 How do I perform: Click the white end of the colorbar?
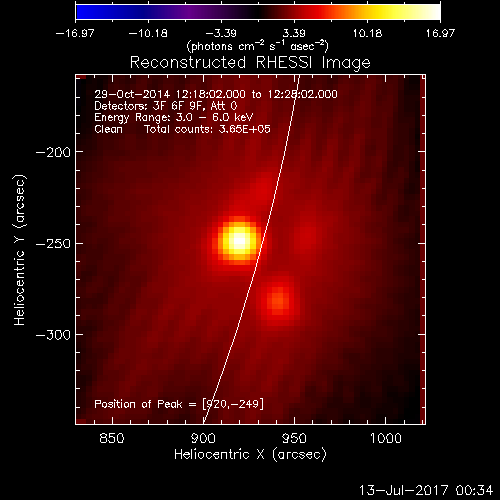(433, 12)
